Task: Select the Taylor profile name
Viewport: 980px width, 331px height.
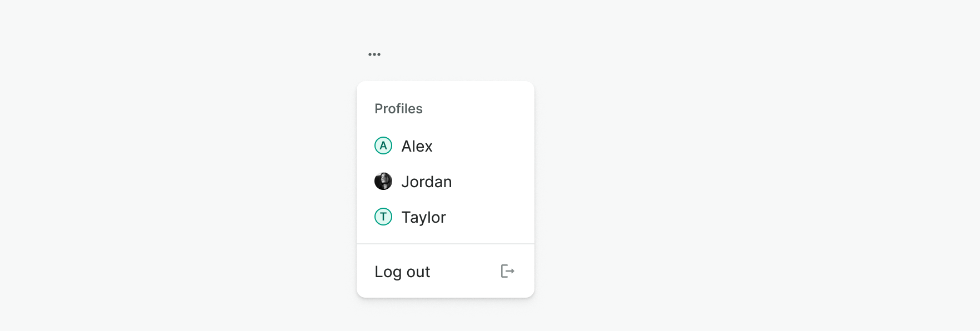Action: point(423,217)
